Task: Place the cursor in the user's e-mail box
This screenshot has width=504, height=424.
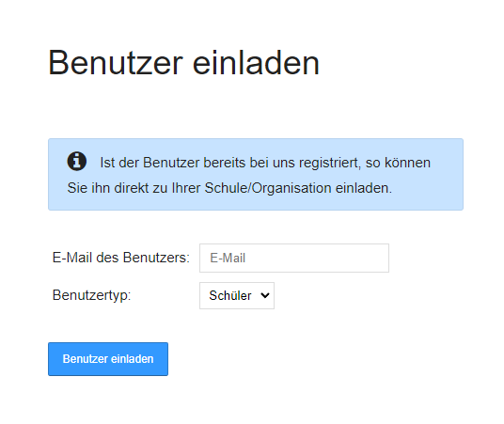Action: (x=294, y=258)
